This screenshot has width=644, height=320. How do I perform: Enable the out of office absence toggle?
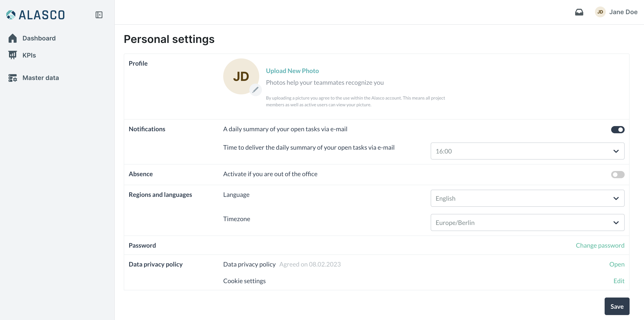coord(618,174)
